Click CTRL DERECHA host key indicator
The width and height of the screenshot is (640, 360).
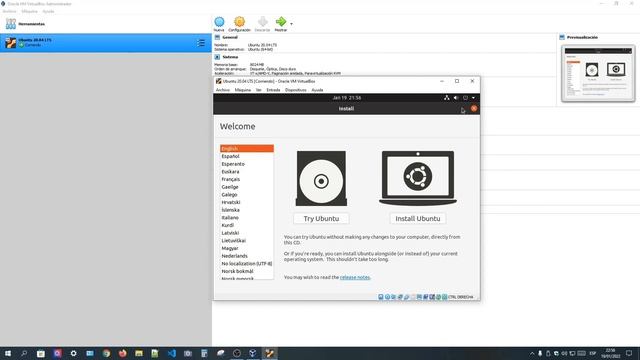[460, 297]
